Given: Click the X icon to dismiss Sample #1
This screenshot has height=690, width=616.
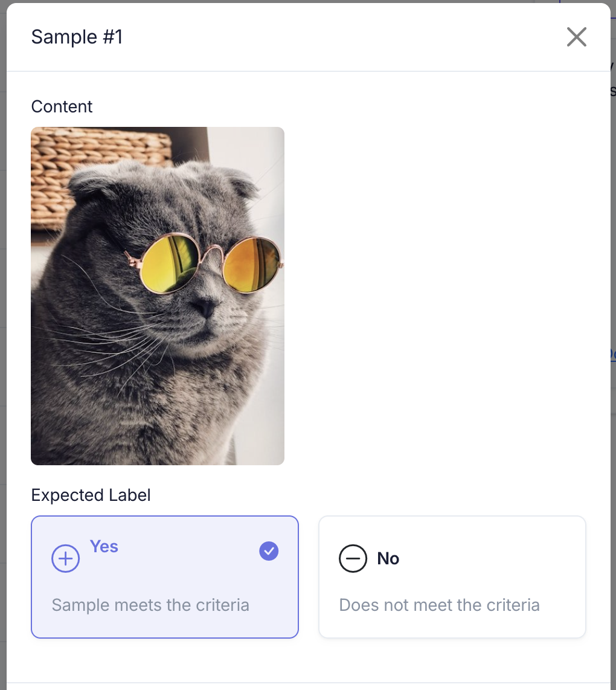Looking at the screenshot, I should 576,37.
